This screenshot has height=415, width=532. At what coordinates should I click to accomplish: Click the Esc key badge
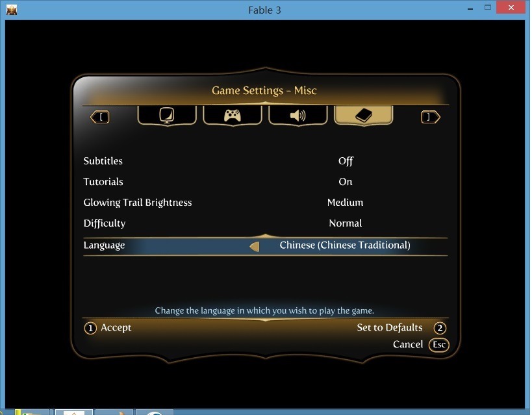pos(439,345)
